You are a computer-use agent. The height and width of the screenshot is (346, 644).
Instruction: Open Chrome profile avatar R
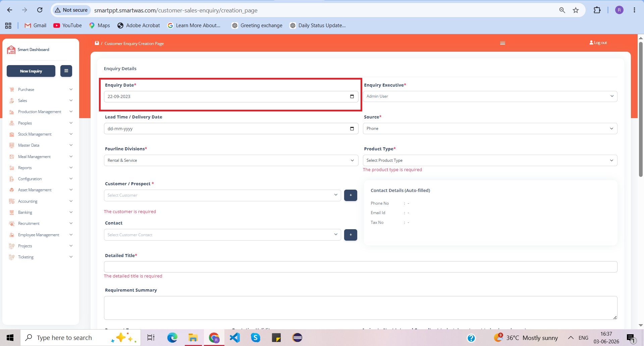pyautogui.click(x=619, y=10)
